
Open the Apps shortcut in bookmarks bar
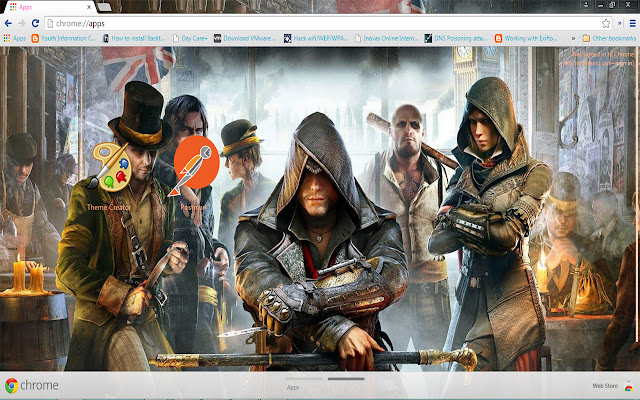(x=15, y=38)
